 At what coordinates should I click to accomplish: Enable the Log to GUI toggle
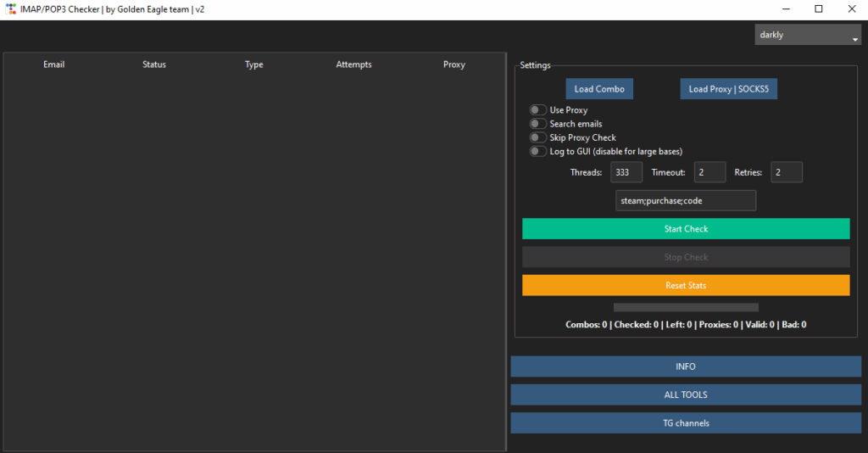pos(537,151)
